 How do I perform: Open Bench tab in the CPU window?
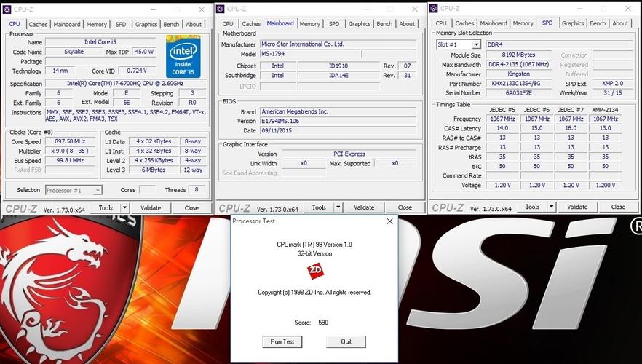[x=171, y=25]
